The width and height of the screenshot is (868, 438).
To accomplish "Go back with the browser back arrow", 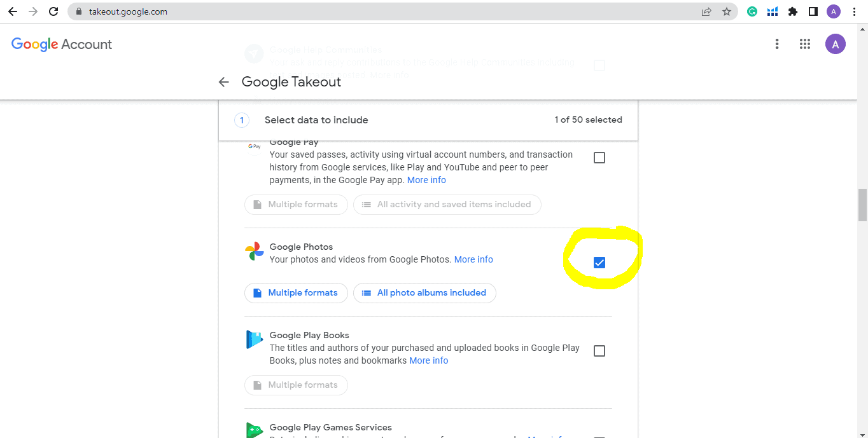I will coord(12,11).
